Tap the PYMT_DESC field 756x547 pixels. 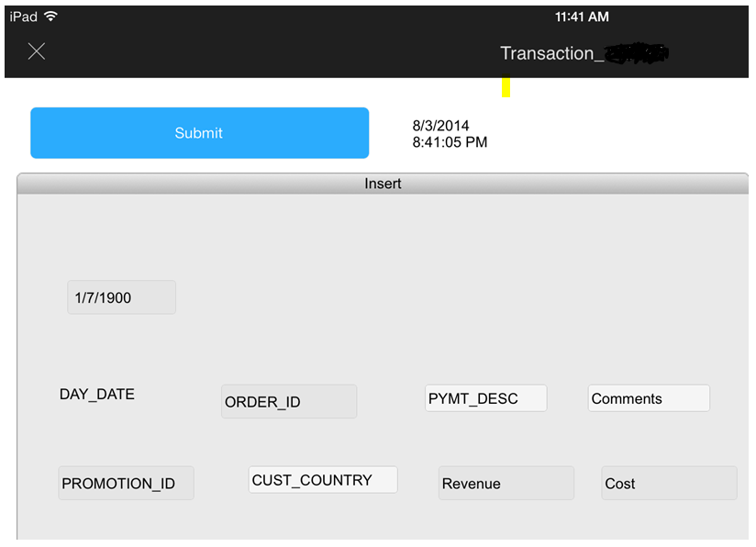click(x=485, y=398)
